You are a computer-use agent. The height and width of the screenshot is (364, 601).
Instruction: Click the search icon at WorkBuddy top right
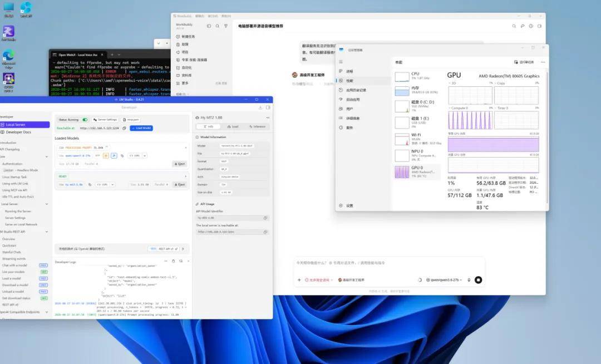click(514, 26)
